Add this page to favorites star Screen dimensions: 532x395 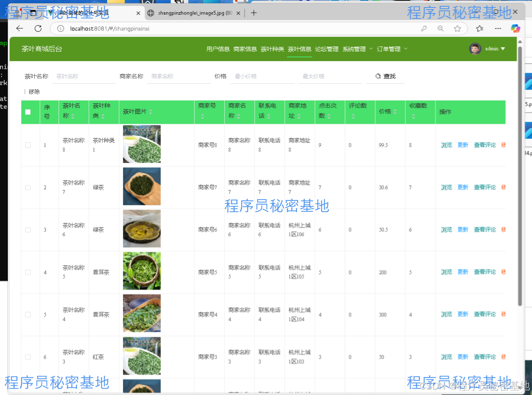(x=457, y=28)
